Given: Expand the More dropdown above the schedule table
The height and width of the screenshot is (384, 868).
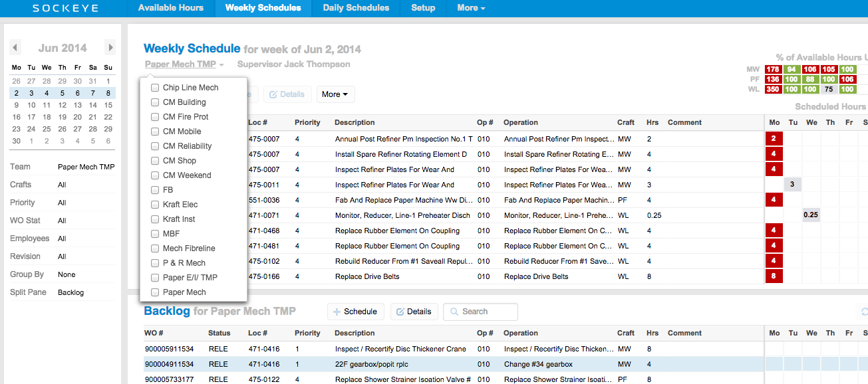Looking at the screenshot, I should [x=335, y=94].
